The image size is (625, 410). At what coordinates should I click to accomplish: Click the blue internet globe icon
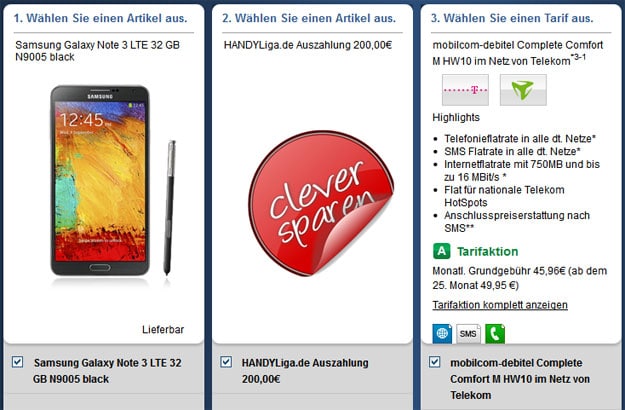coord(442,333)
